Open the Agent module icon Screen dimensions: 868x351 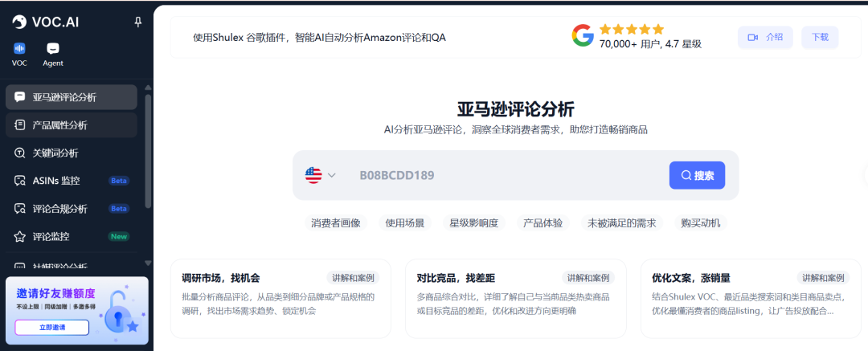click(53, 49)
